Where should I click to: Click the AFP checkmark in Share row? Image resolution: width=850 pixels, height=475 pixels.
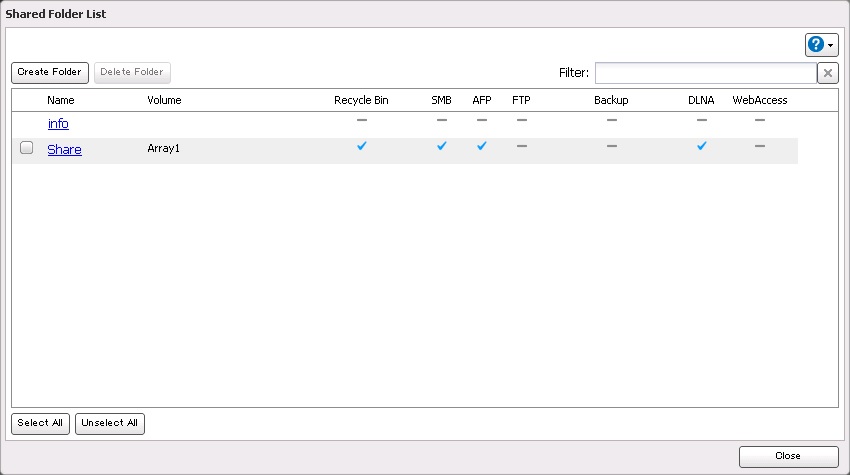tap(482, 146)
